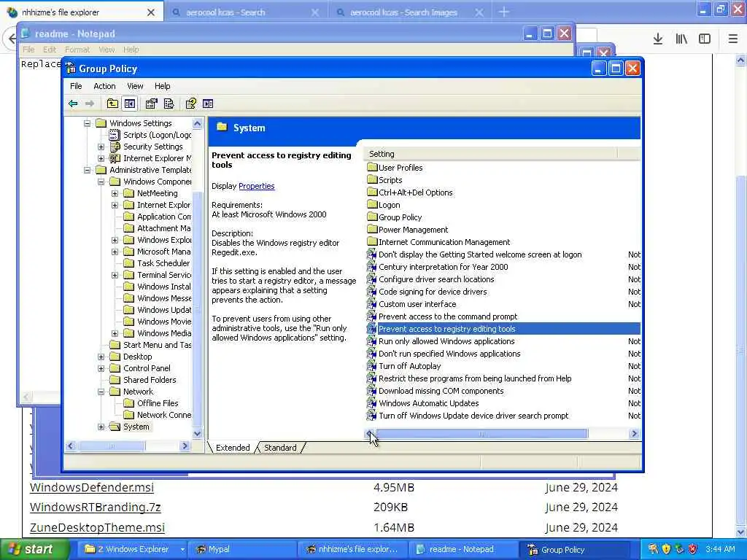
Task: Open the ZuneDesktopTheme.msi link
Action: (x=97, y=527)
